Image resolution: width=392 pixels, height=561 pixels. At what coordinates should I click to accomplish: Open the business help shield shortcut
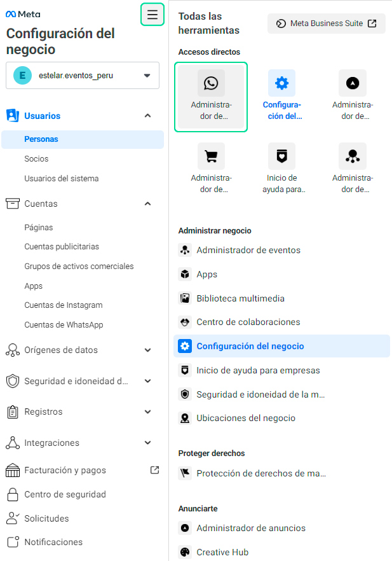281,156
